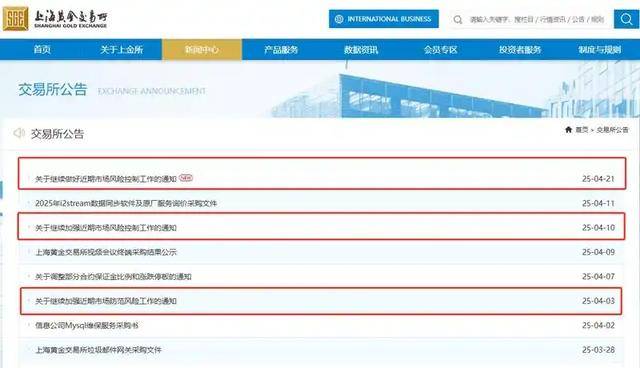640x368 pixels.
Task: Click the globe icon in International Business
Action: [339, 19]
